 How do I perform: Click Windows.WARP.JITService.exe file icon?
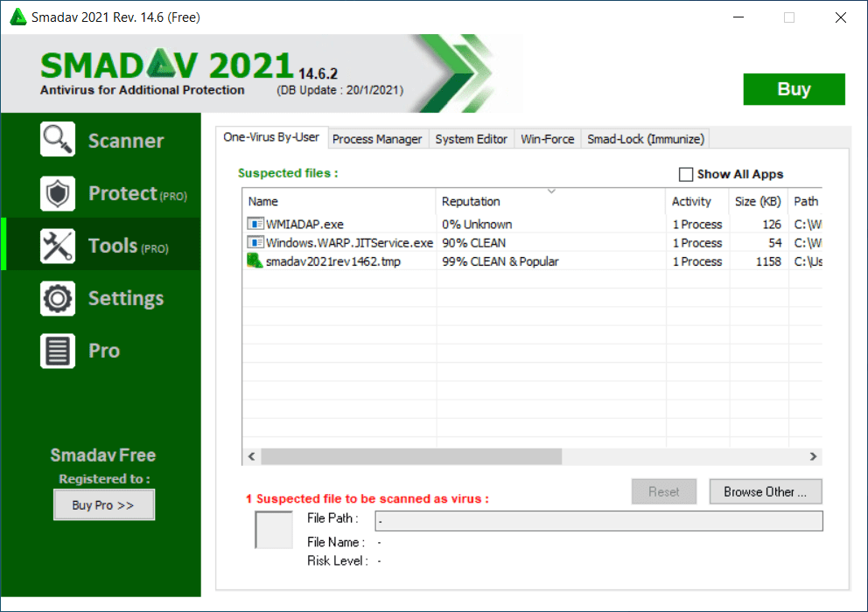click(x=255, y=242)
